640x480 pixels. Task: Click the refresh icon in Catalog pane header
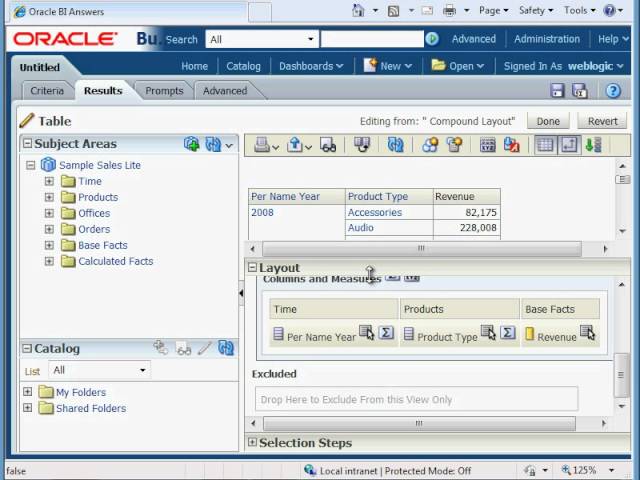(226, 348)
